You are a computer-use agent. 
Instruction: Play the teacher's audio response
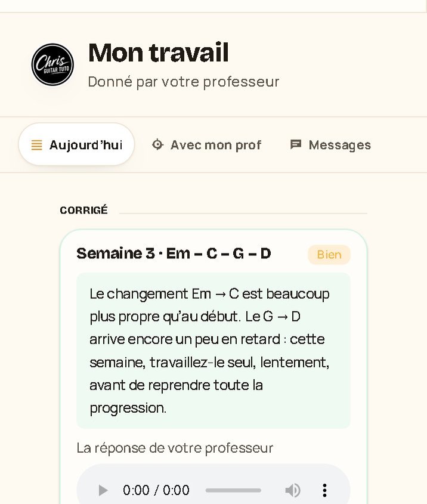click(x=103, y=490)
